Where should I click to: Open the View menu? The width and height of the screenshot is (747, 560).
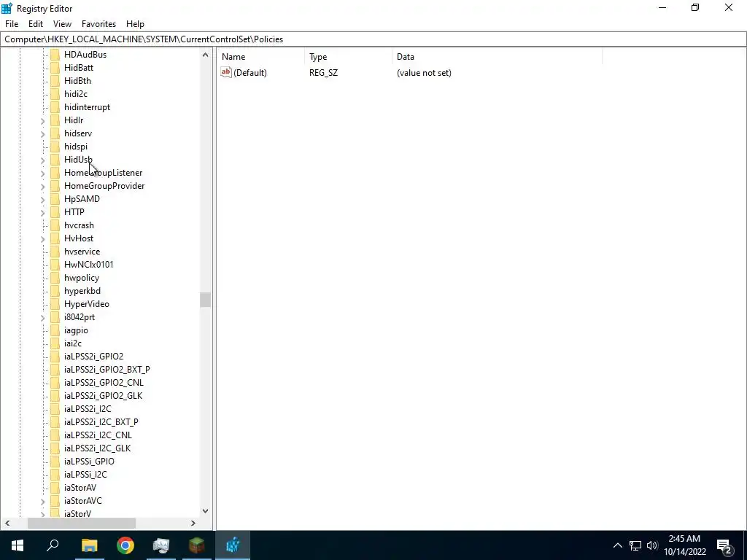(62, 24)
